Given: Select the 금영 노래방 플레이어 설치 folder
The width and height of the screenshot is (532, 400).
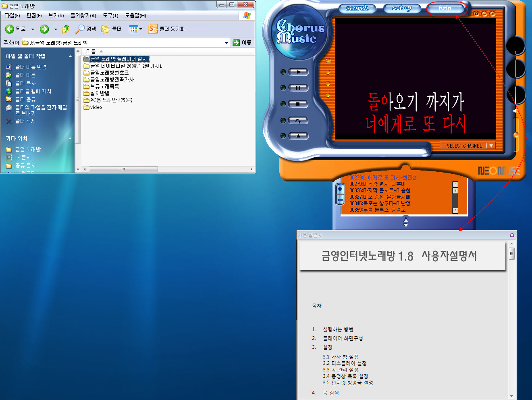Looking at the screenshot, I should coord(116,59).
